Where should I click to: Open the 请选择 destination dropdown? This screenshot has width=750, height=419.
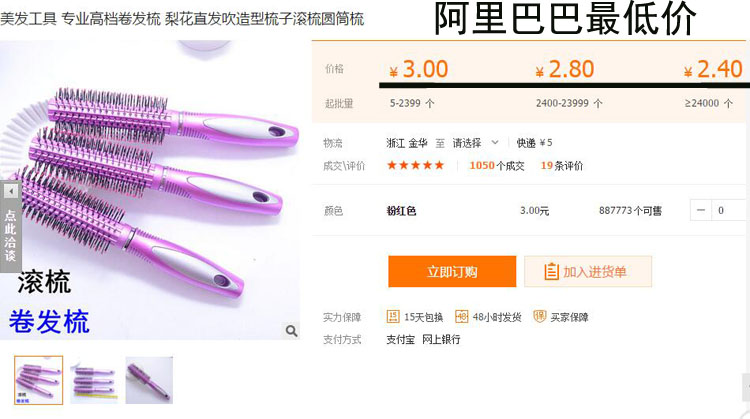click(x=475, y=143)
